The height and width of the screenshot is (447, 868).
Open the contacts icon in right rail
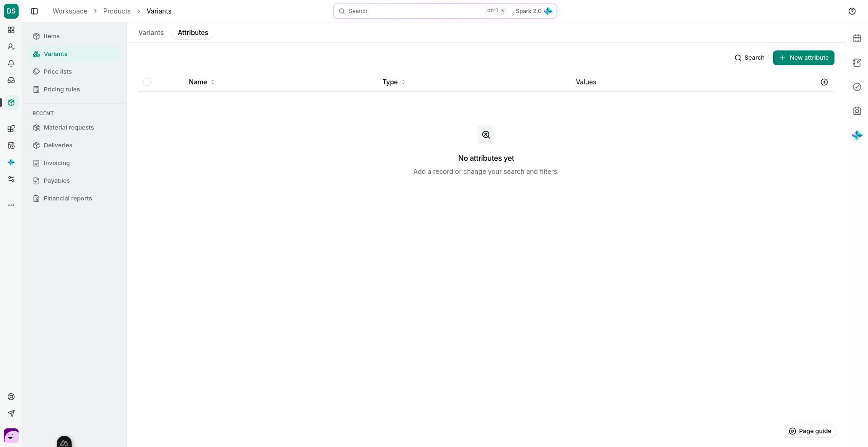pos(857,111)
